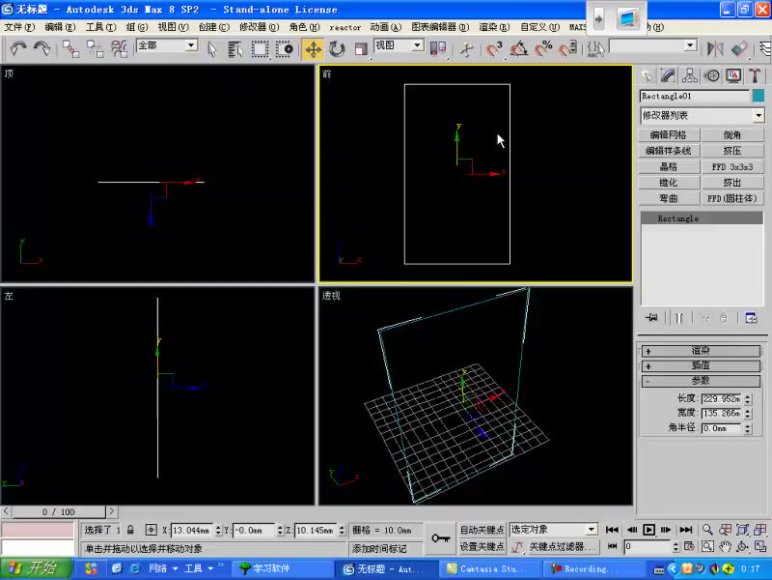Click Configure Modifier Sets icon

click(751, 318)
